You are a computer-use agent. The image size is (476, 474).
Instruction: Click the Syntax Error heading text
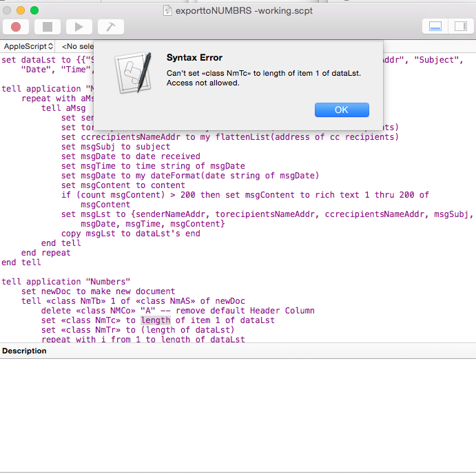[194, 58]
